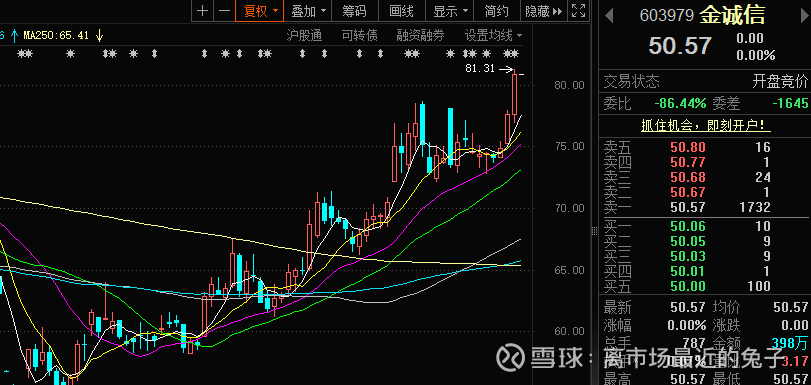Select the 筹码 toolbar tab
811x385 pixels.
pyautogui.click(x=355, y=11)
